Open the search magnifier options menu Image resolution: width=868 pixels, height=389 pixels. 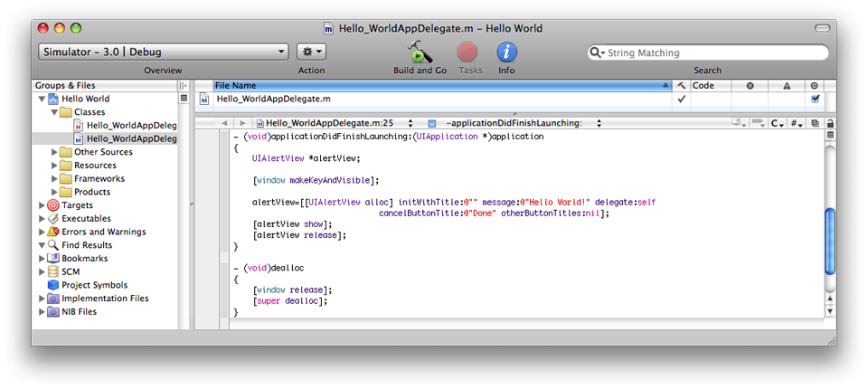[x=598, y=52]
